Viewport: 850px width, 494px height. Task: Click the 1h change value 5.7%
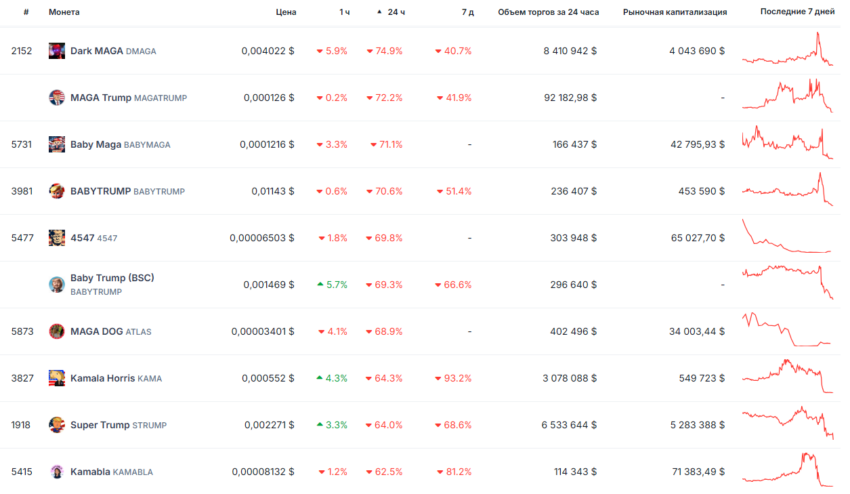(x=332, y=284)
